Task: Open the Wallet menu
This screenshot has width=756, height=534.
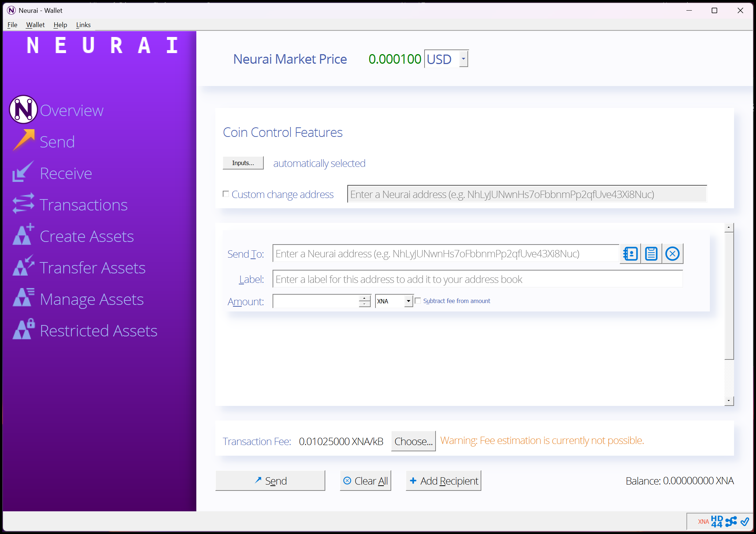Action: (x=35, y=25)
